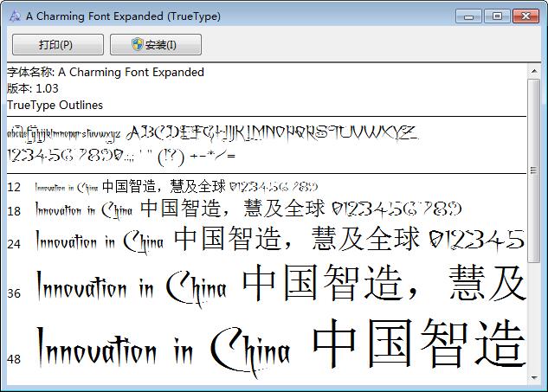
Task: Click the digits and punctuation sample line
Action: click(x=121, y=156)
